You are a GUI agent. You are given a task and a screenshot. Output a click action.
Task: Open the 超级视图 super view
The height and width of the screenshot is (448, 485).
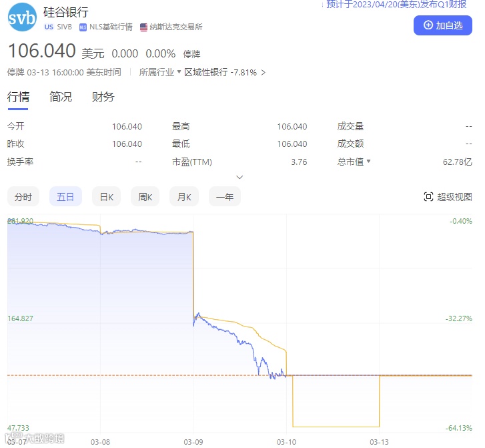[448, 196]
